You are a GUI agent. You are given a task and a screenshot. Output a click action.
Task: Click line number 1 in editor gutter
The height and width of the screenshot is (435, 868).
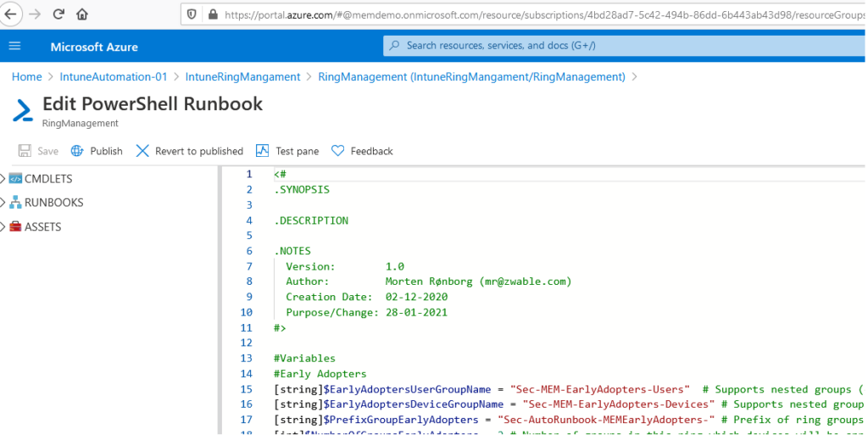(x=249, y=175)
